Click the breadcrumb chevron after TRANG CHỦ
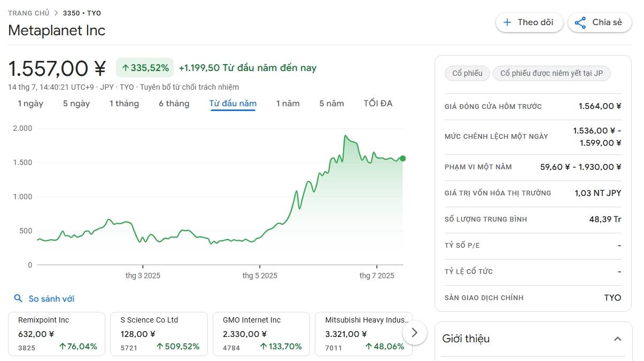The height and width of the screenshot is (361, 644). [56, 13]
